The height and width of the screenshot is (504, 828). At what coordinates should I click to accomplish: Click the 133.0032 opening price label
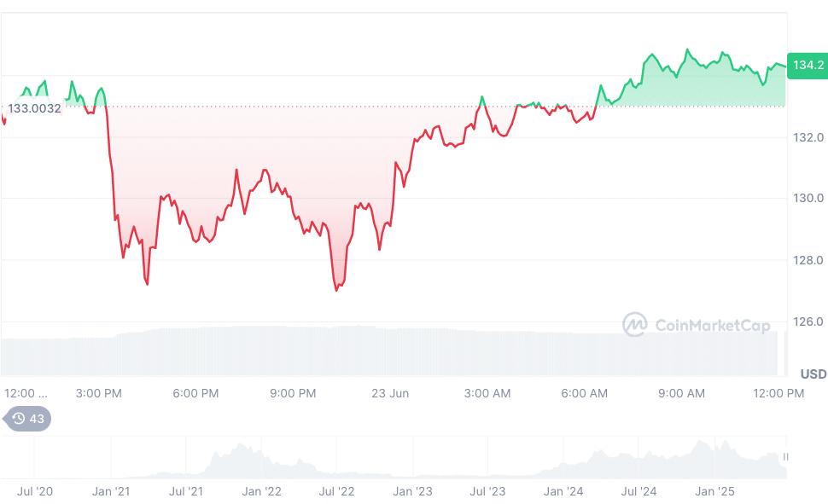point(35,108)
